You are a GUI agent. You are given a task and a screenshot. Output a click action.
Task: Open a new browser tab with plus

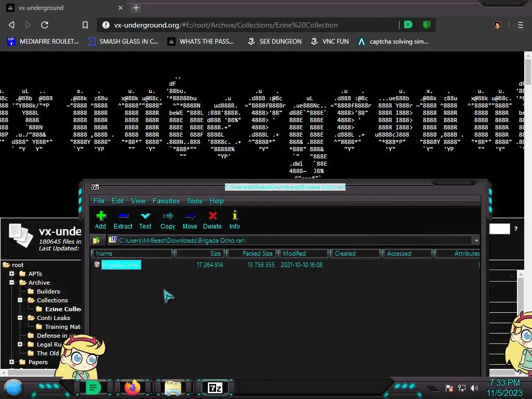(x=136, y=8)
